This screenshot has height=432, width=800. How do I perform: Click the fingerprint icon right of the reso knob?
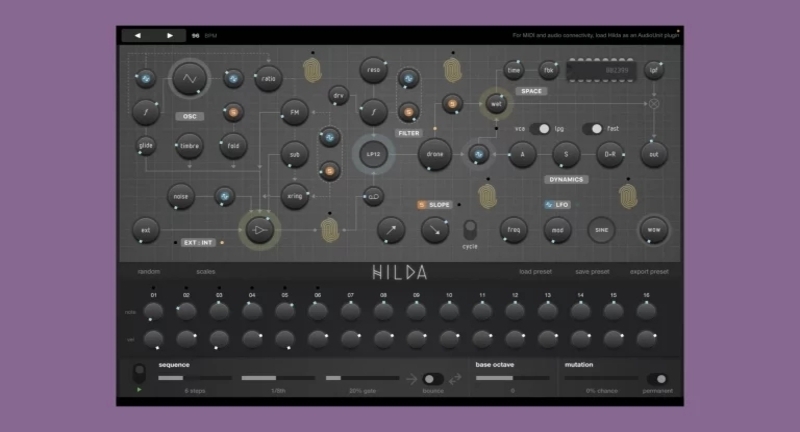[453, 70]
